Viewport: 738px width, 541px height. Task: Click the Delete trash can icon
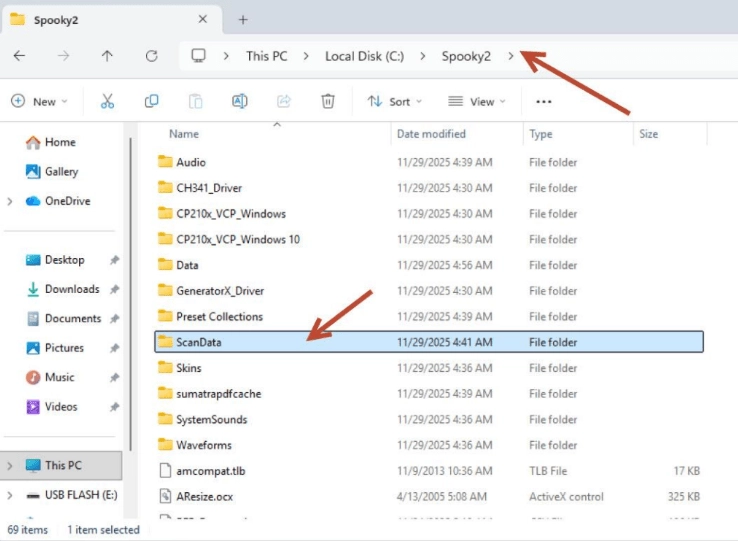pyautogui.click(x=328, y=101)
